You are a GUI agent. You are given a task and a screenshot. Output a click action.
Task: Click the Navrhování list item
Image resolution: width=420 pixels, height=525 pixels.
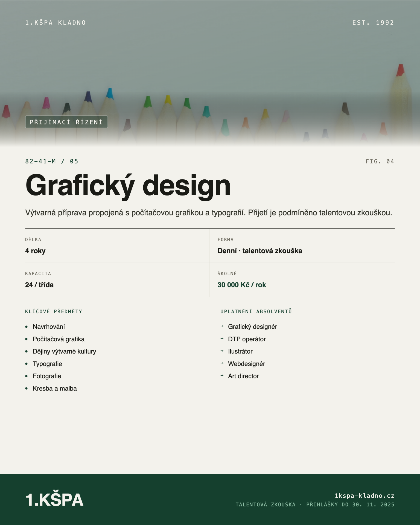[x=49, y=327]
